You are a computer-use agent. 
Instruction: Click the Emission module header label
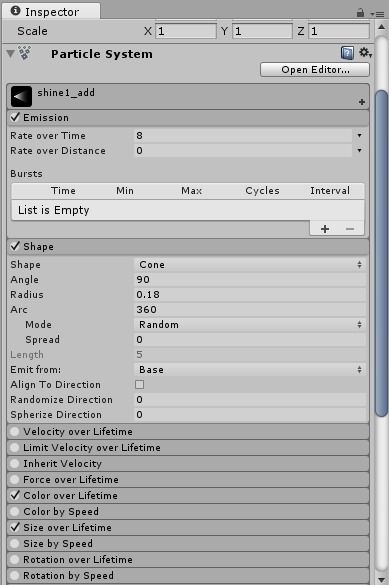pos(46,118)
